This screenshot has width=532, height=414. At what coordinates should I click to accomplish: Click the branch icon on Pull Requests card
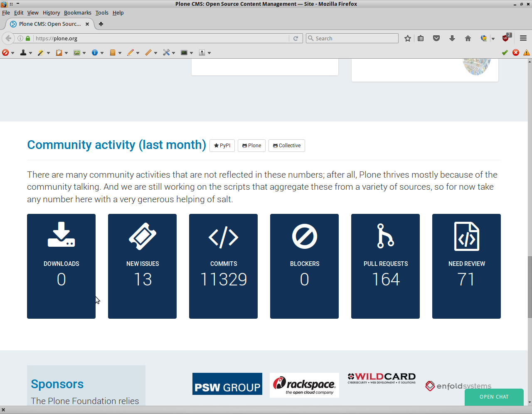386,236
